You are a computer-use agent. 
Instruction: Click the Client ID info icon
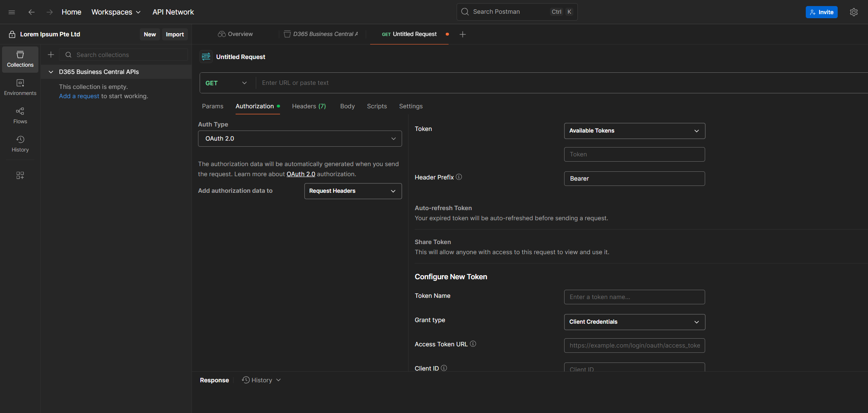click(444, 368)
